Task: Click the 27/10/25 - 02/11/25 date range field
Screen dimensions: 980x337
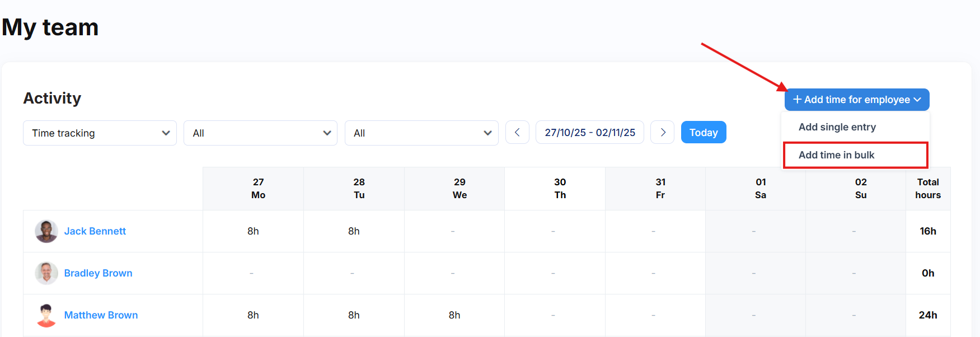Action: [x=590, y=133]
